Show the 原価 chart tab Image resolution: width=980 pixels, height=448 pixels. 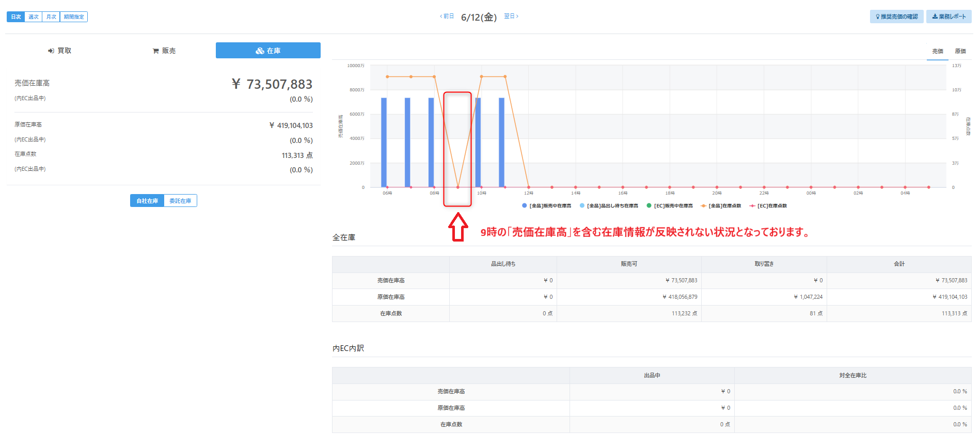click(x=960, y=51)
